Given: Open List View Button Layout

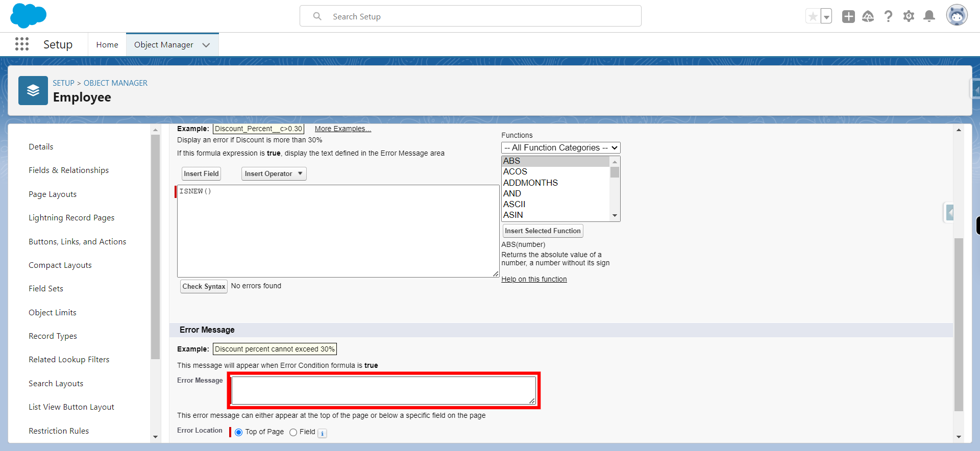Looking at the screenshot, I should pyautogui.click(x=71, y=407).
